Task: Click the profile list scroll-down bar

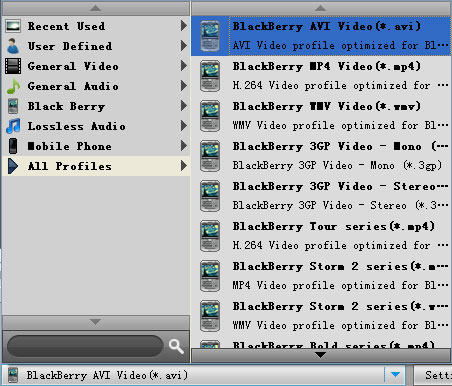Action: [321, 355]
